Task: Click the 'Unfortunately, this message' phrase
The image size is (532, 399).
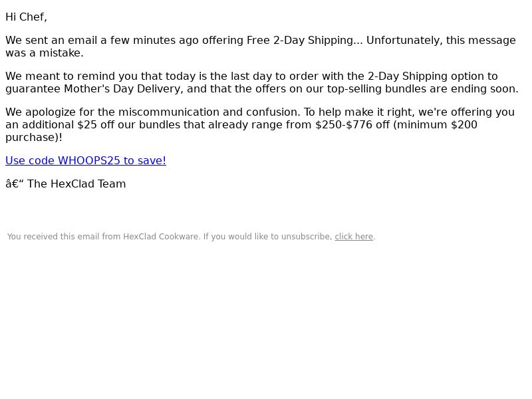Action: [441, 41]
